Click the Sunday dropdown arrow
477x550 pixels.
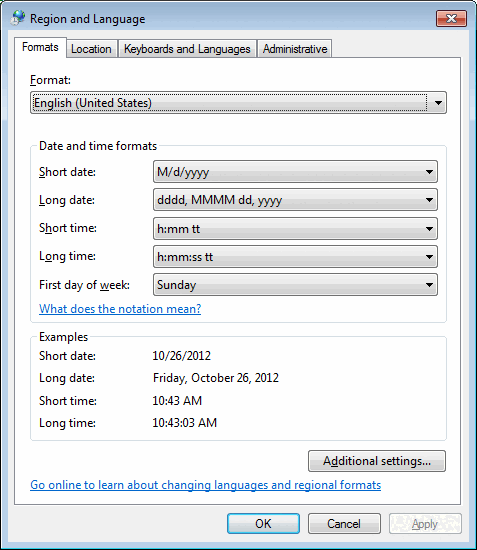[x=429, y=285]
